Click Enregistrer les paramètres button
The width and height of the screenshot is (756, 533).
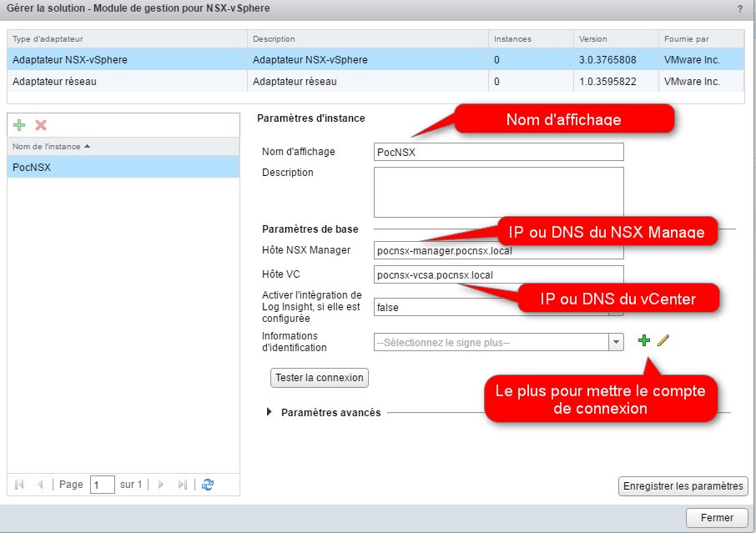click(683, 486)
